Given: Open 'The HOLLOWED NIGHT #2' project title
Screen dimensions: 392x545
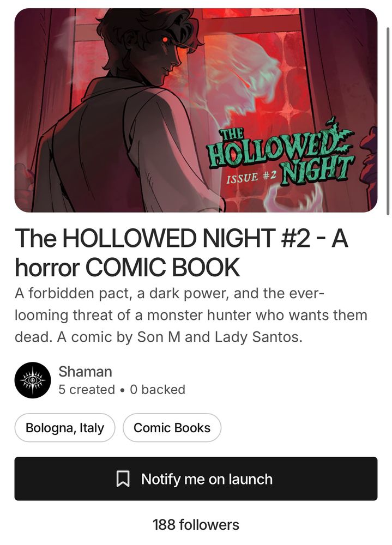Looking at the screenshot, I should (x=181, y=253).
